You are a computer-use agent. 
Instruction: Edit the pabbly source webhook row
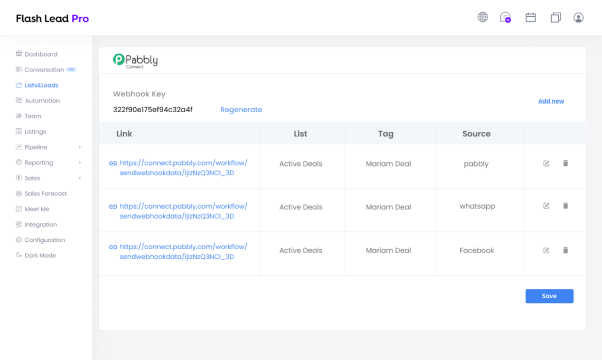(546, 163)
